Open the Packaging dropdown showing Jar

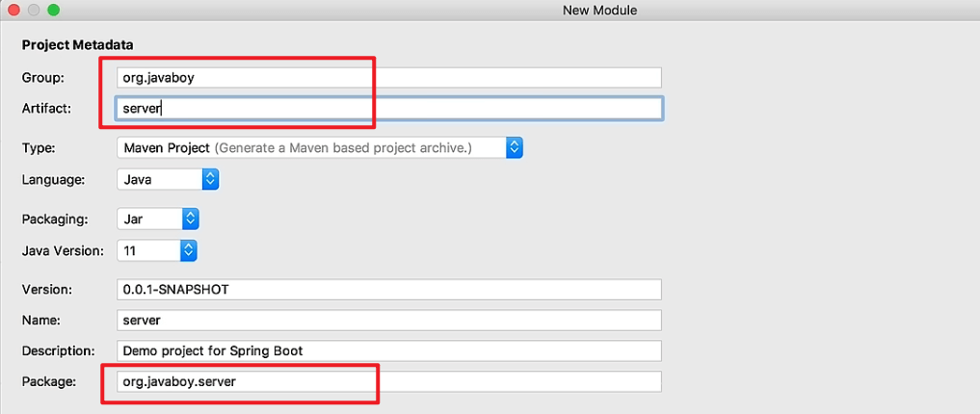157,219
